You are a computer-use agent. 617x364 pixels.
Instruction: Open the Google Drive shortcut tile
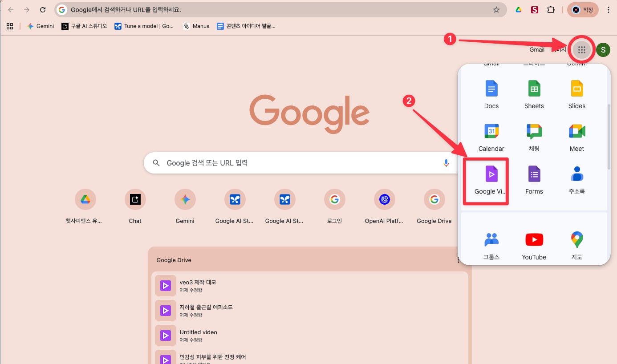coord(434,207)
